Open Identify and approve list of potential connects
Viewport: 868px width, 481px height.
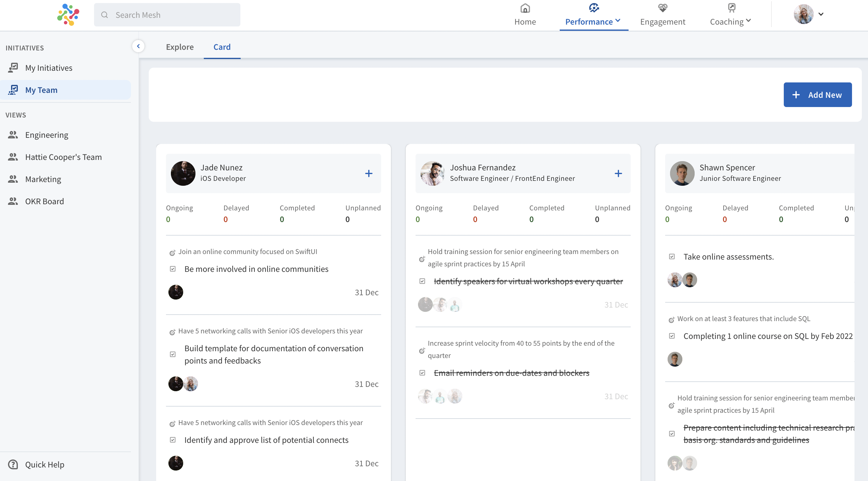pos(266,440)
